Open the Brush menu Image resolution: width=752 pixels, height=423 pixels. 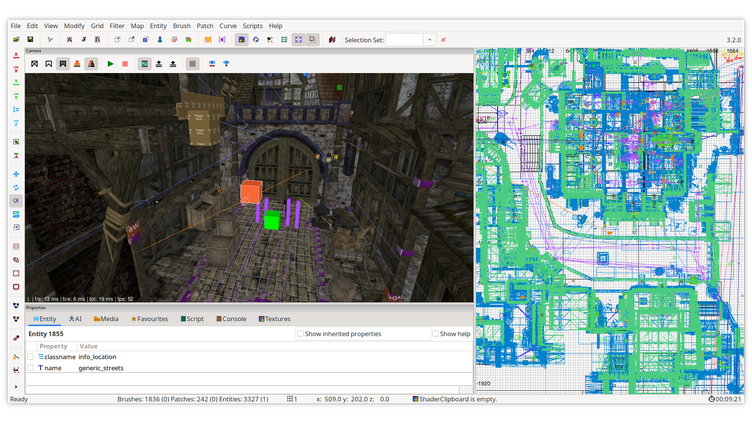coord(181,25)
